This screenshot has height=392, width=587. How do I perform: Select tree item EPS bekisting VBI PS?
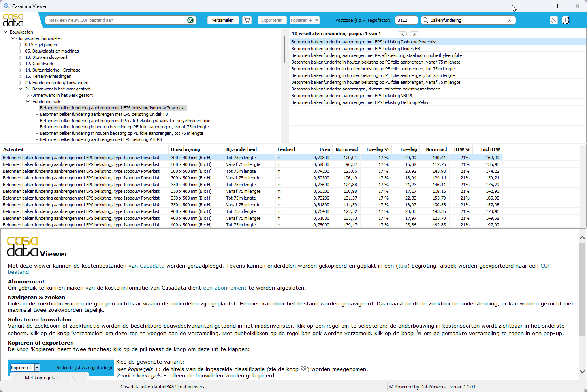[101, 139]
